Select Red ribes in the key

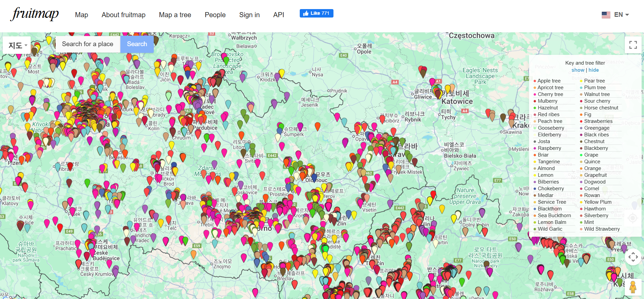point(548,114)
